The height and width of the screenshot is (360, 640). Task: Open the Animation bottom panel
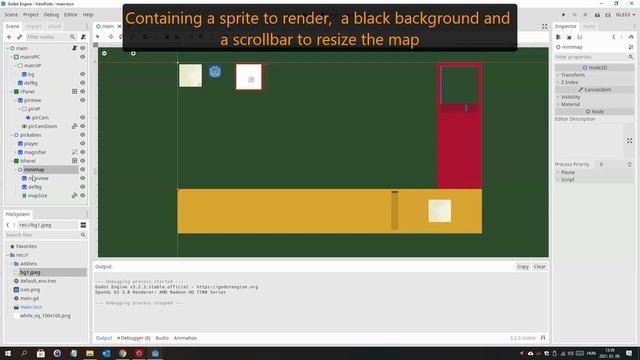tap(185, 338)
